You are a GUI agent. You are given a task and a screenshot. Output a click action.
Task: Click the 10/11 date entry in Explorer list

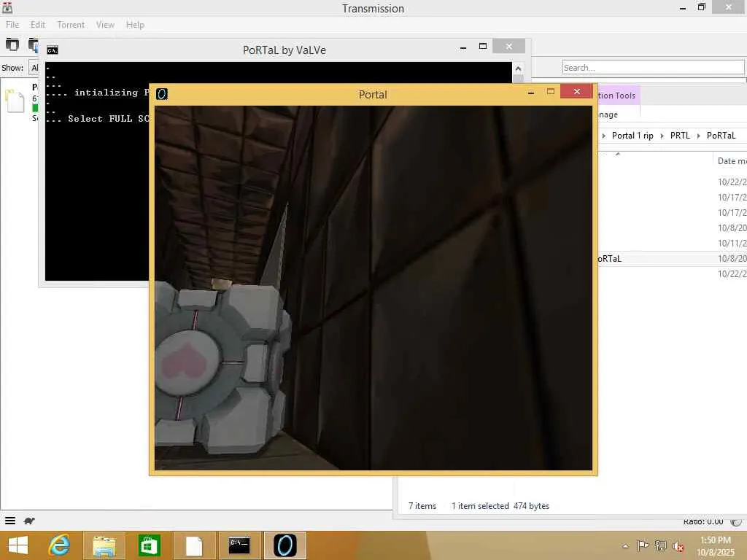click(x=732, y=244)
